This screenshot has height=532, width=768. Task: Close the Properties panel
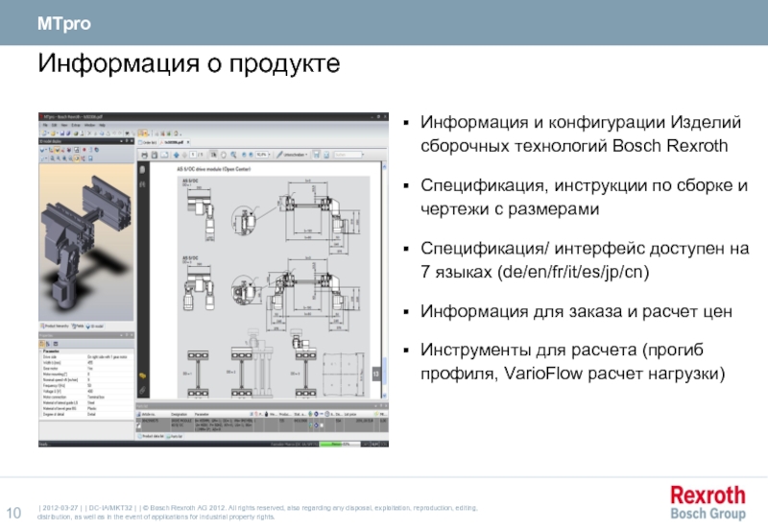point(132,335)
